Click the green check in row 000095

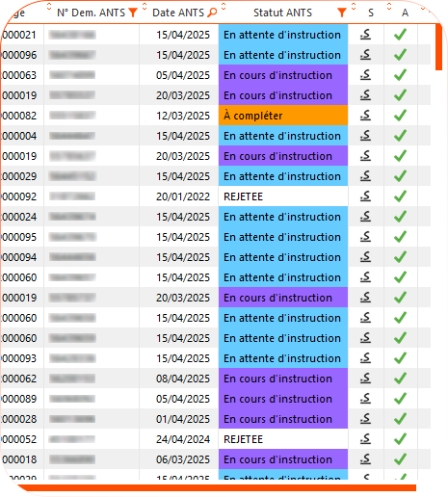[x=400, y=237]
